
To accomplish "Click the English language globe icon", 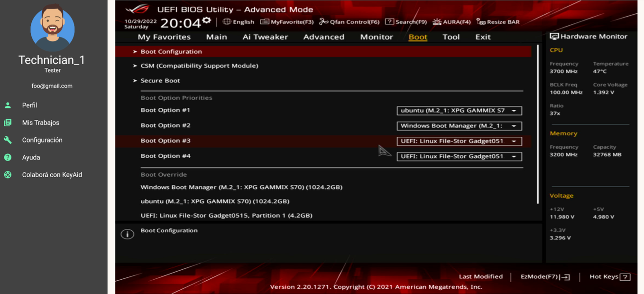I will 227,22.
